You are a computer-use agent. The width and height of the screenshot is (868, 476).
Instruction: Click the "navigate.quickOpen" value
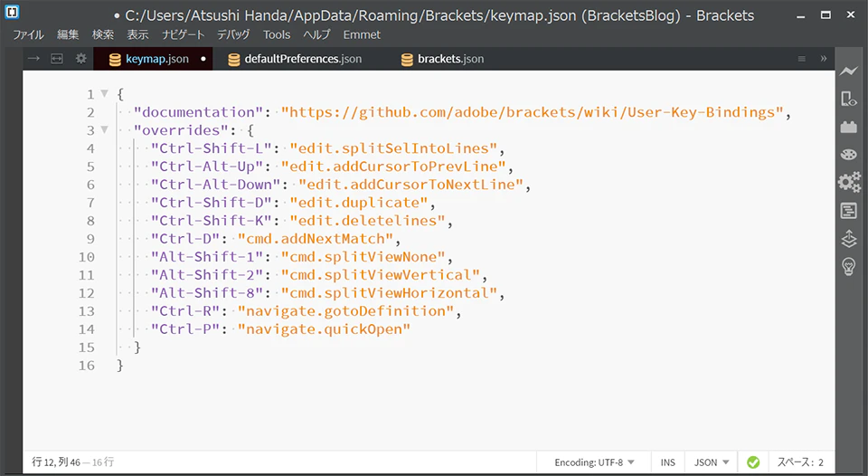click(x=325, y=329)
